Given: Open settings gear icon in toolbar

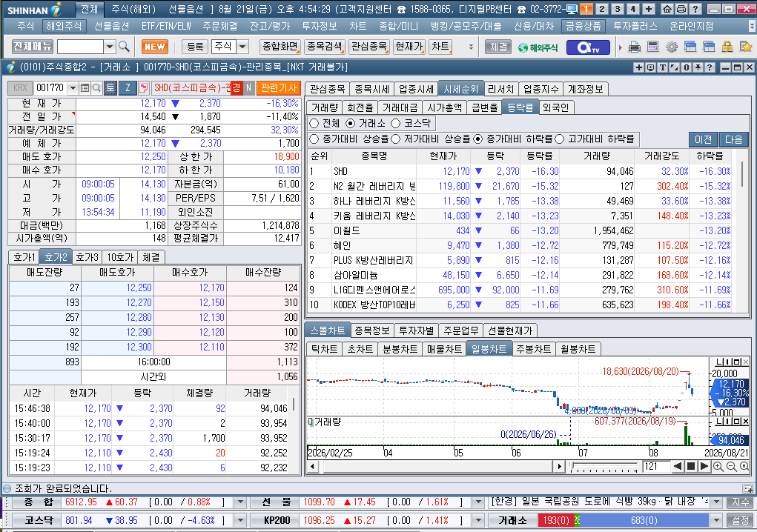Looking at the screenshot, I should tap(672, 47).
